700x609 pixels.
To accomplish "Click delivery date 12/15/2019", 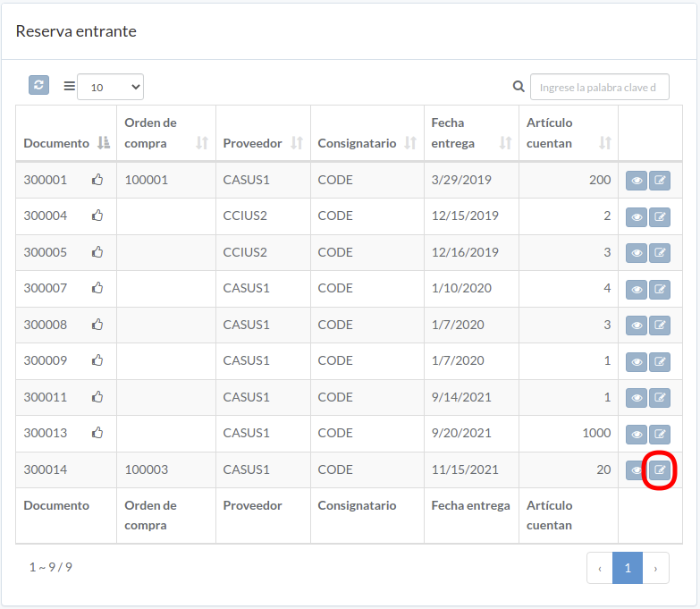I will click(465, 216).
